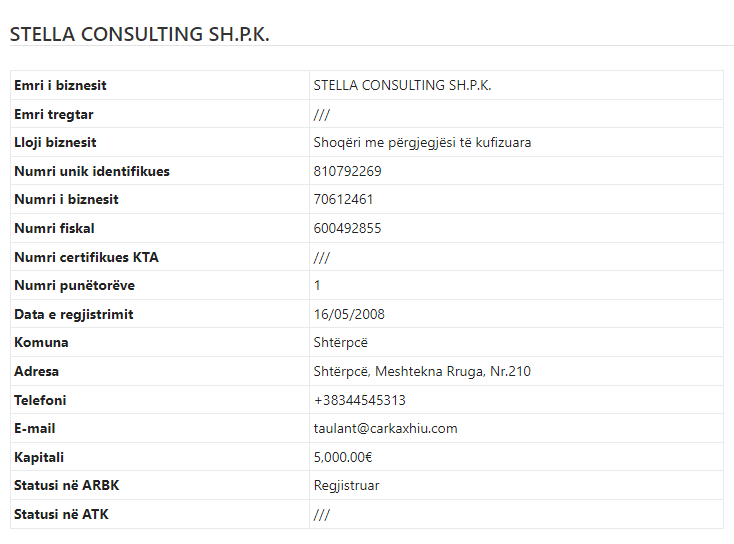734x544 pixels.
Task: Open the employee count link '1'
Action: [x=317, y=286]
